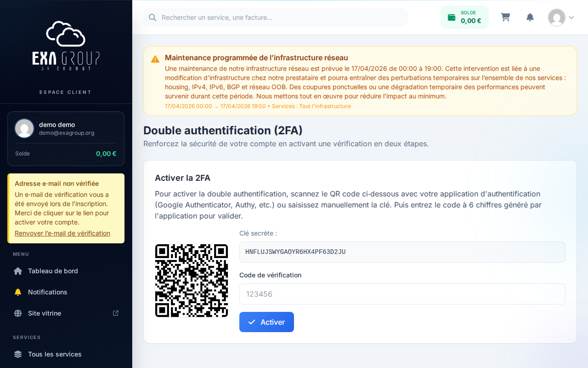Click the wallet icon in Solde badge
The width and height of the screenshot is (588, 368).
(452, 17)
